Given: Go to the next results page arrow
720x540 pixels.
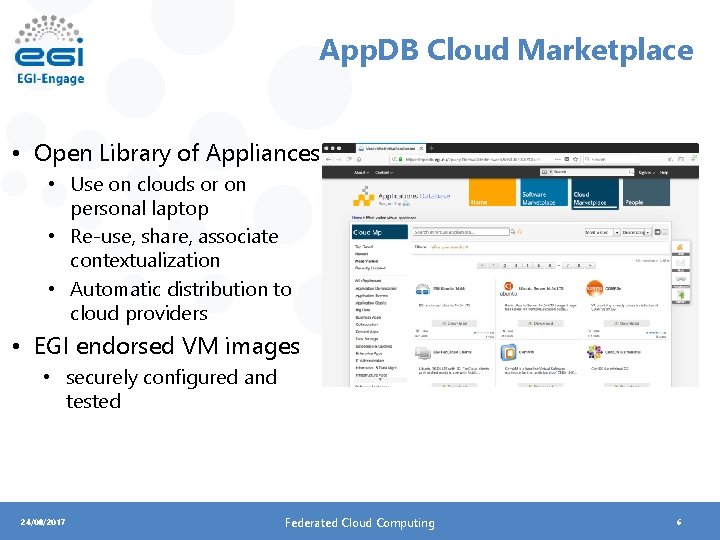Looking at the screenshot, I should (x=591, y=265).
